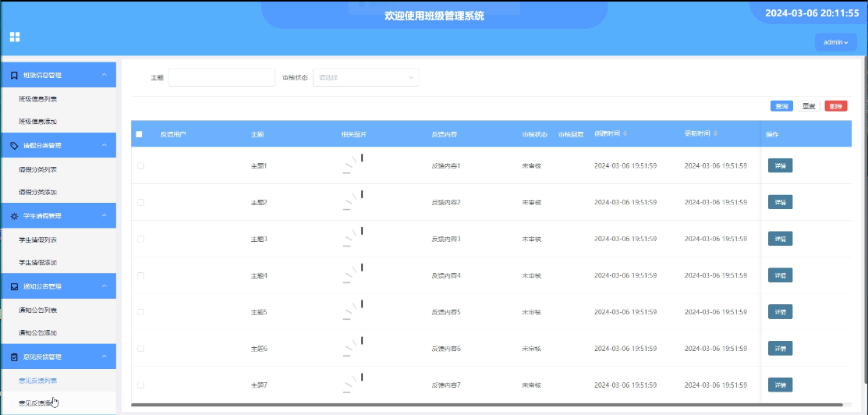This screenshot has width=868, height=415.
Task: Click the table's horizontal scrollbar
Action: 487,406
